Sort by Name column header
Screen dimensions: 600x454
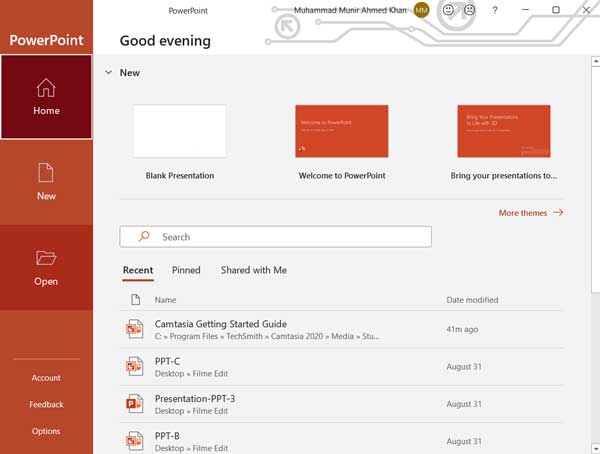pyautogui.click(x=165, y=300)
